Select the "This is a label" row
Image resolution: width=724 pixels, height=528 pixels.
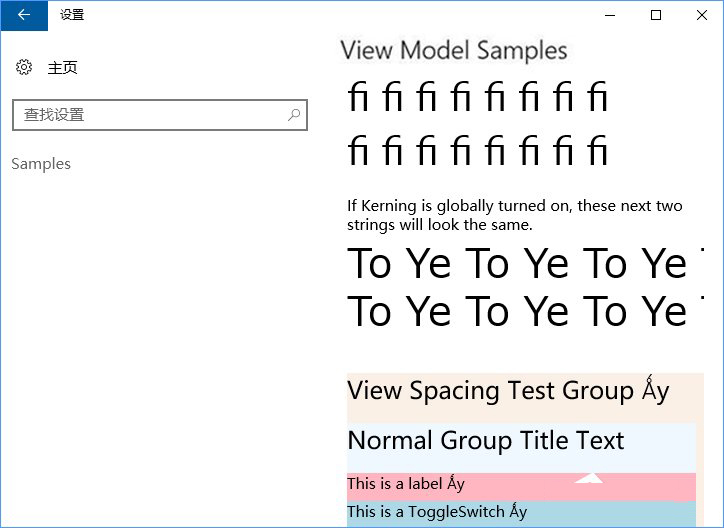click(x=406, y=484)
